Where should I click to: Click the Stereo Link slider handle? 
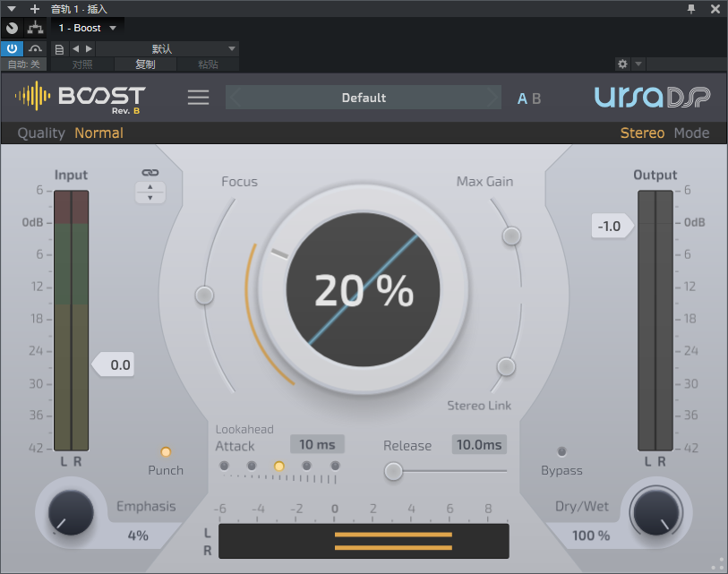(506, 367)
